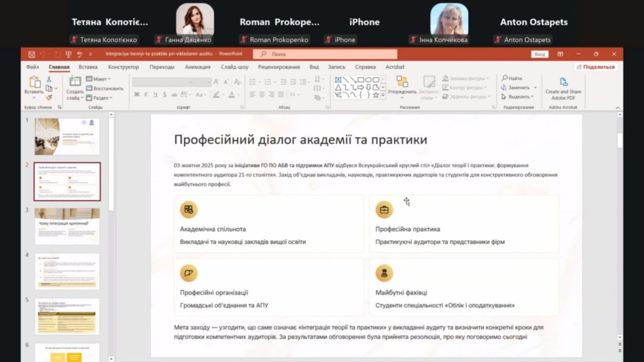Click the Поделиться share button
This screenshot has width=644, height=362.
point(595,67)
